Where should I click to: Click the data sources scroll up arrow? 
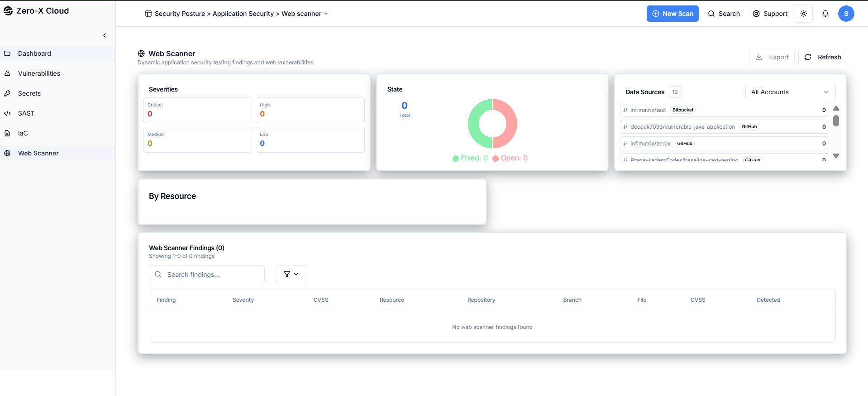click(836, 108)
